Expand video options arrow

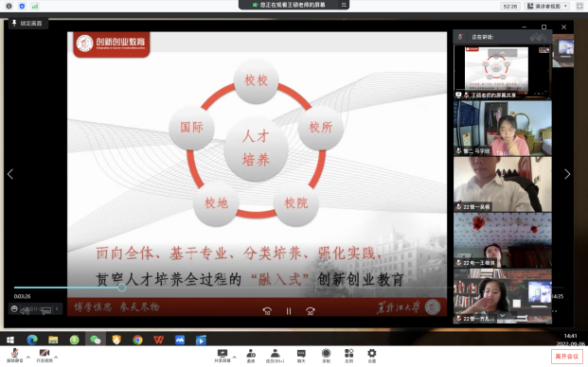(x=56, y=358)
